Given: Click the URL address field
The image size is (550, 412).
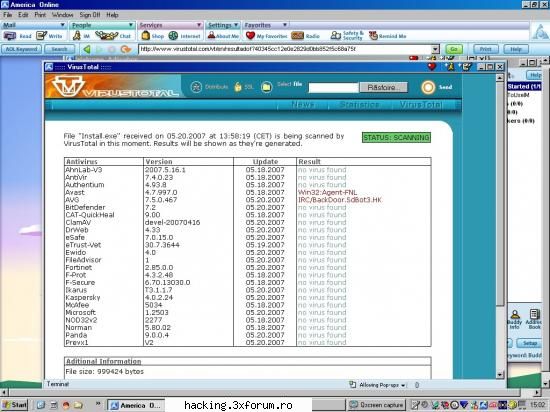Looking at the screenshot, I should 285,49.
